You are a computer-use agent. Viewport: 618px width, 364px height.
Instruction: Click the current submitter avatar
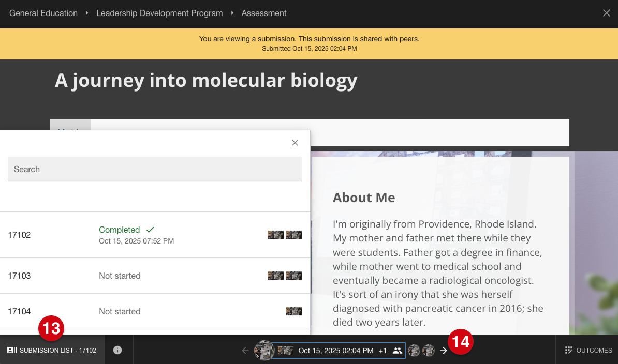(264, 350)
